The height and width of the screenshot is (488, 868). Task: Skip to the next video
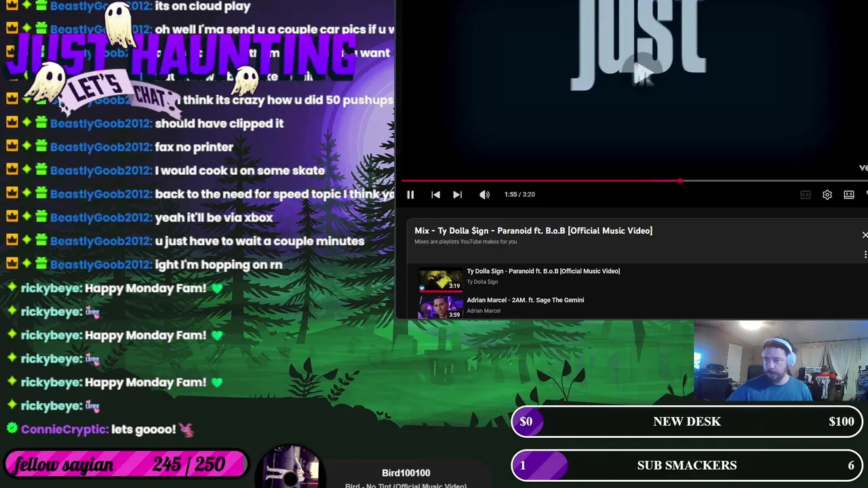click(x=458, y=195)
